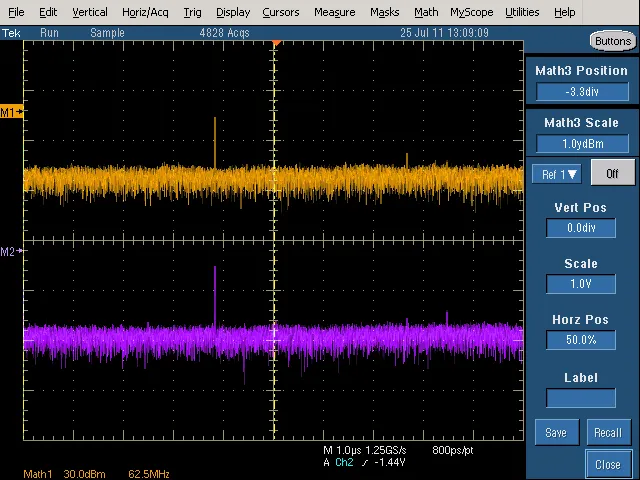Open the Horiz/Acq menu
The width and height of the screenshot is (640, 480).
coord(145,12)
